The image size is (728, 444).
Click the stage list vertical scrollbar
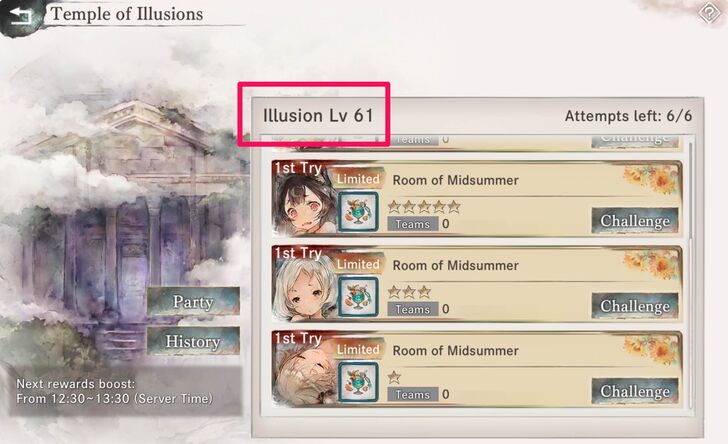691,190
